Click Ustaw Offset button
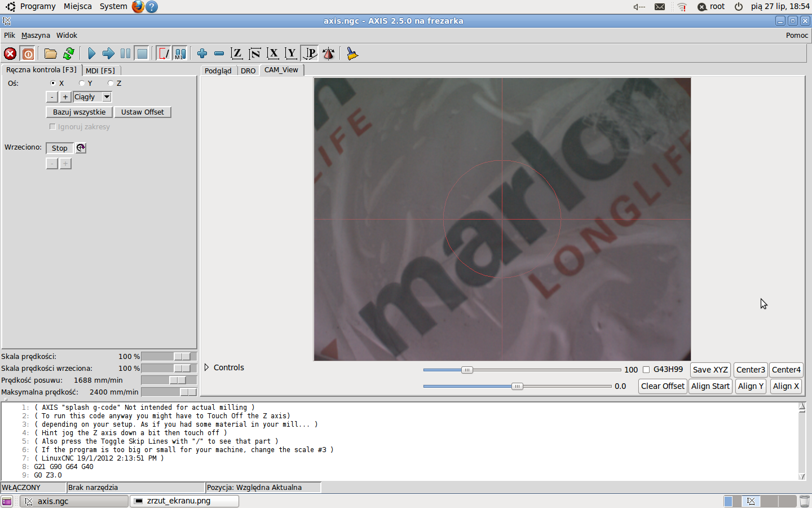Viewport: 812px width, 508px height. pyautogui.click(x=143, y=112)
